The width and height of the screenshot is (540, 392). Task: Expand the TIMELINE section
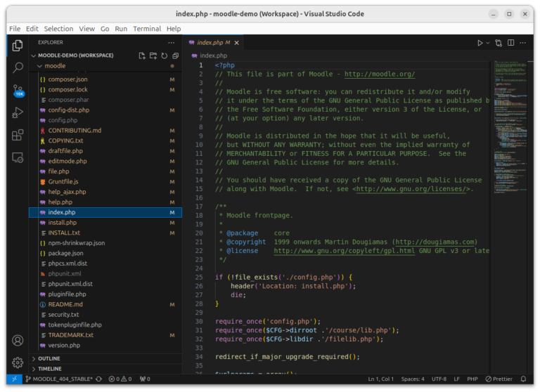pos(49,369)
